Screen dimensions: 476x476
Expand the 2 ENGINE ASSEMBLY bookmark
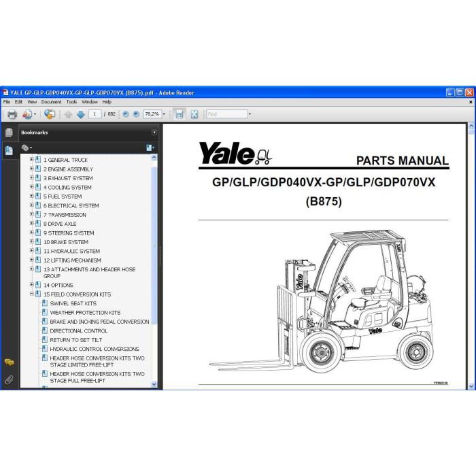tap(31, 169)
